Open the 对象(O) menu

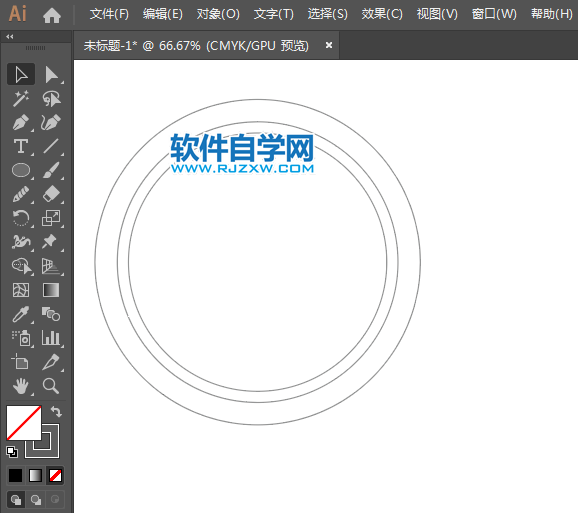pyautogui.click(x=218, y=14)
